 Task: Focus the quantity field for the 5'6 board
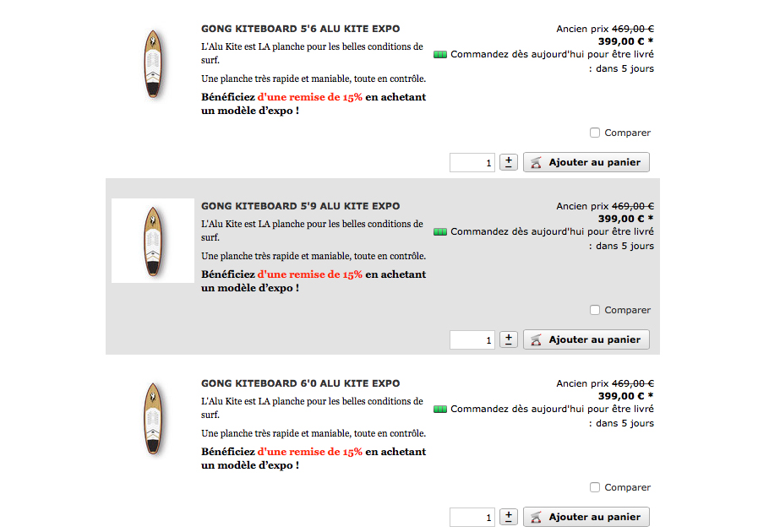coord(472,163)
